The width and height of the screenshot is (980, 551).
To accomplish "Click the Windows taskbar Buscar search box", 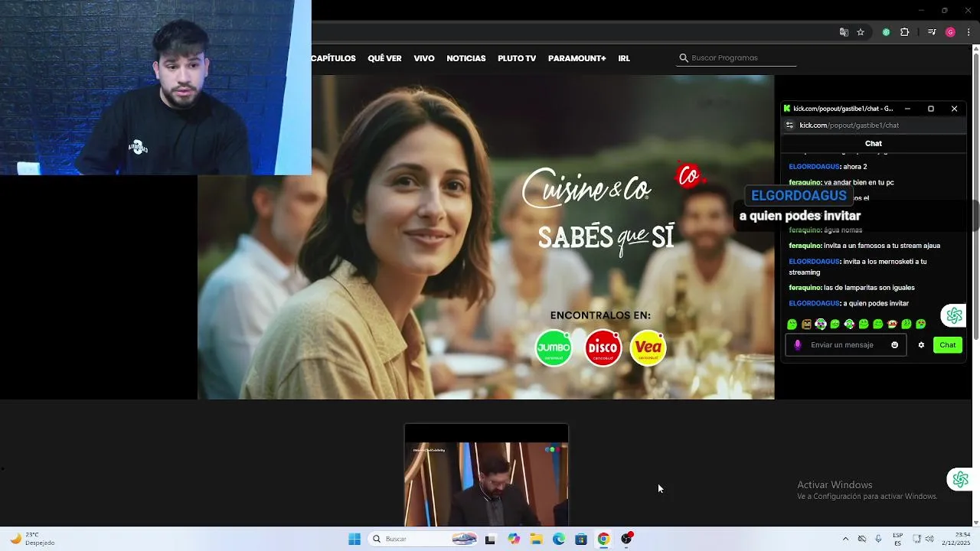I will coord(423,539).
